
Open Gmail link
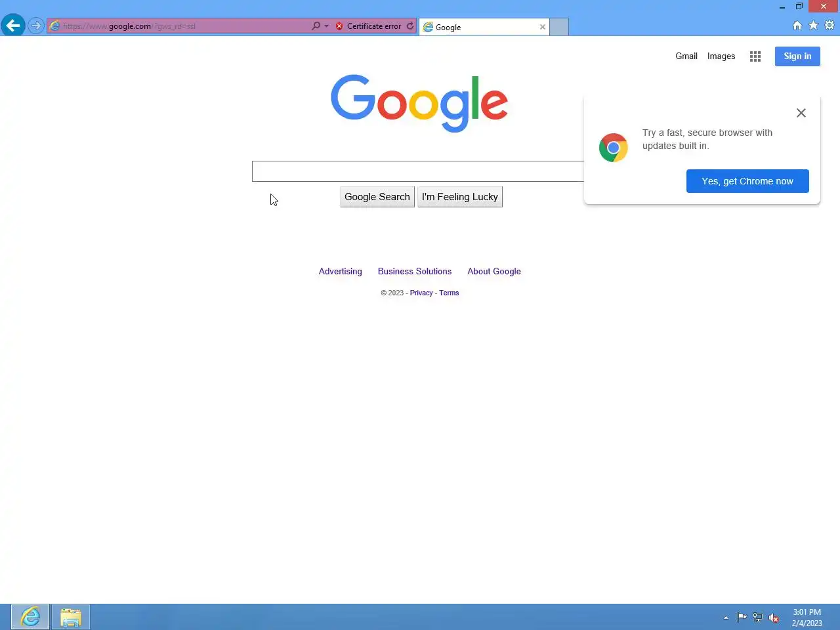686,56
